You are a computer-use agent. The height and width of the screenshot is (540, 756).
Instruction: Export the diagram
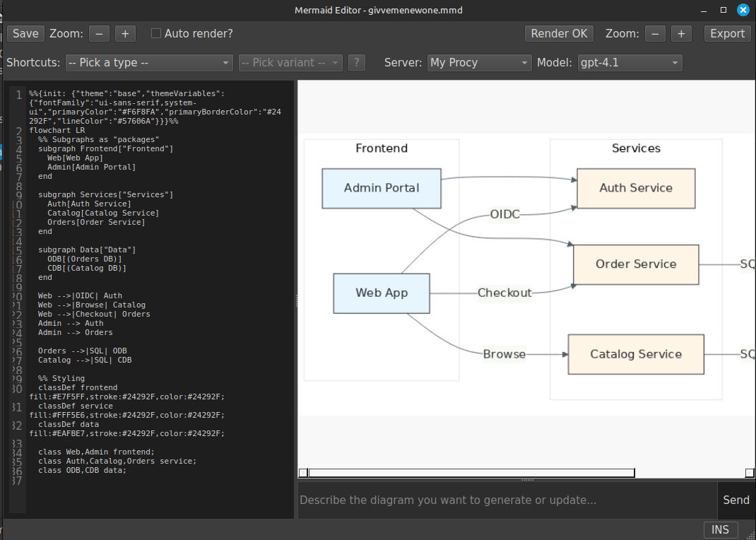727,34
